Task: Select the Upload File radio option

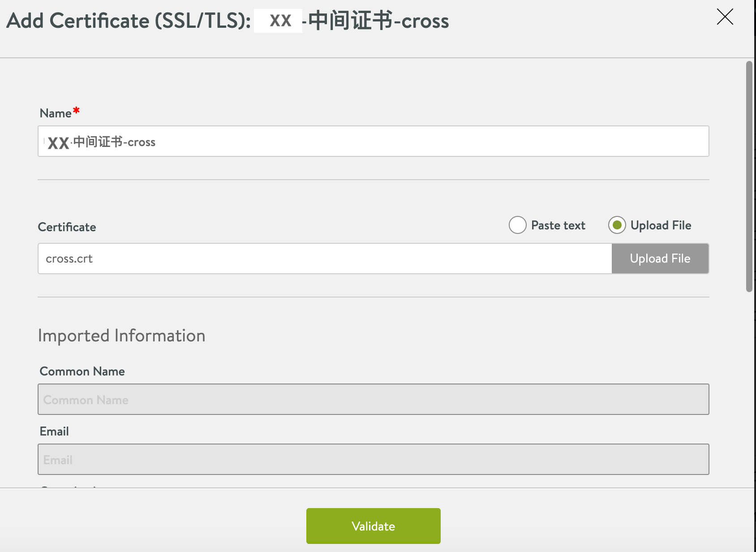Action: coord(617,225)
